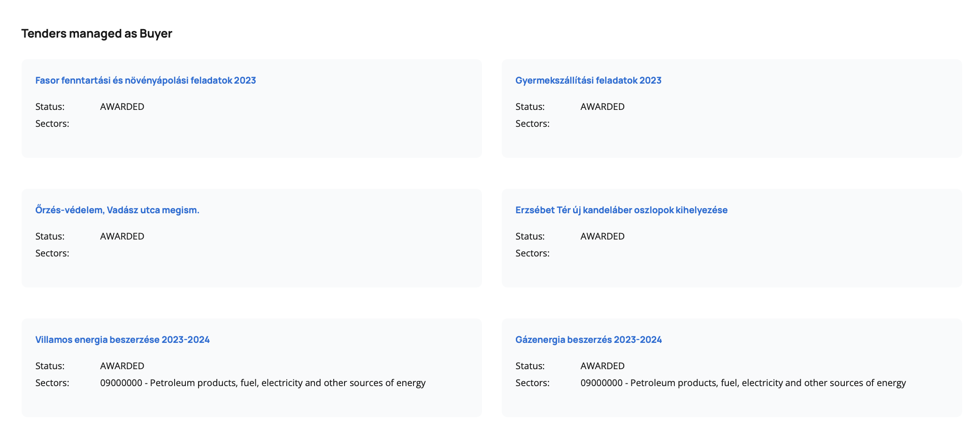Screen dimensions: 980x434
Task: Click Sectors label in Villamos energia card
Action: coord(52,383)
